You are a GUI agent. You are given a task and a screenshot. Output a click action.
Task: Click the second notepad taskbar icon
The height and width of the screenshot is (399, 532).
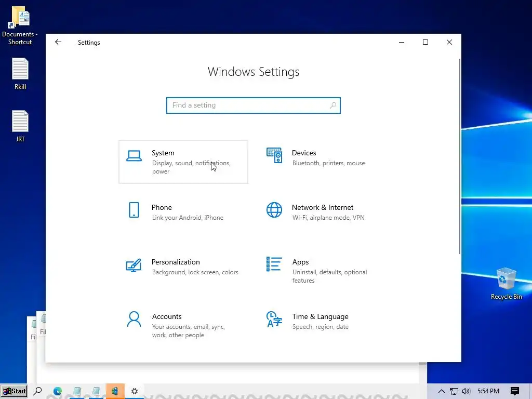[x=96, y=391]
